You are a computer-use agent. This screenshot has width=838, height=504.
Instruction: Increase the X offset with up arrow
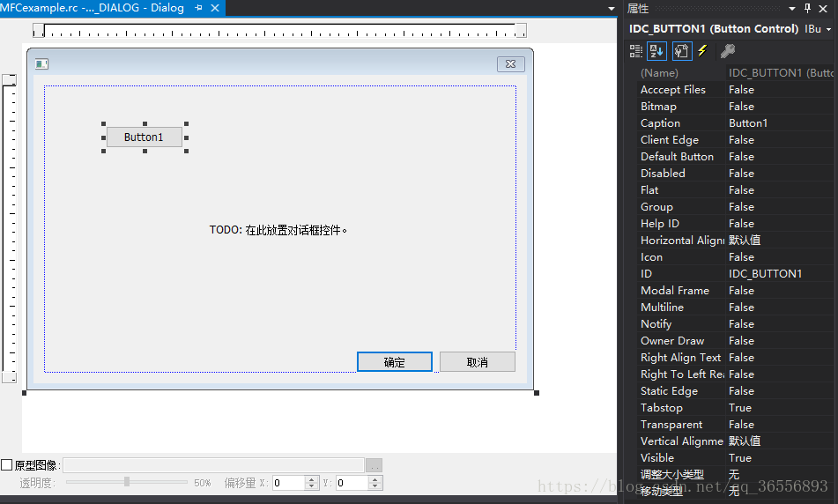[x=312, y=479]
